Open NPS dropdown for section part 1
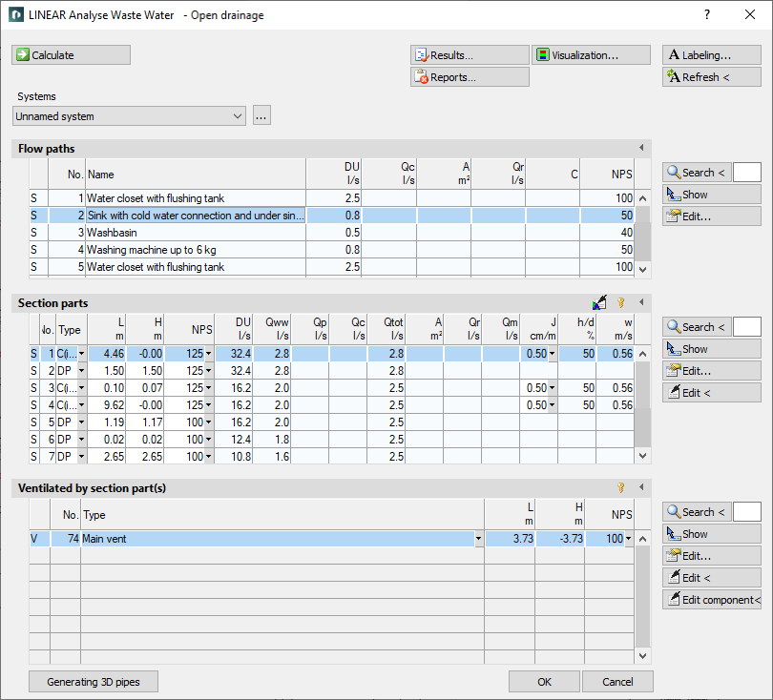This screenshot has width=773, height=700. pos(209,354)
